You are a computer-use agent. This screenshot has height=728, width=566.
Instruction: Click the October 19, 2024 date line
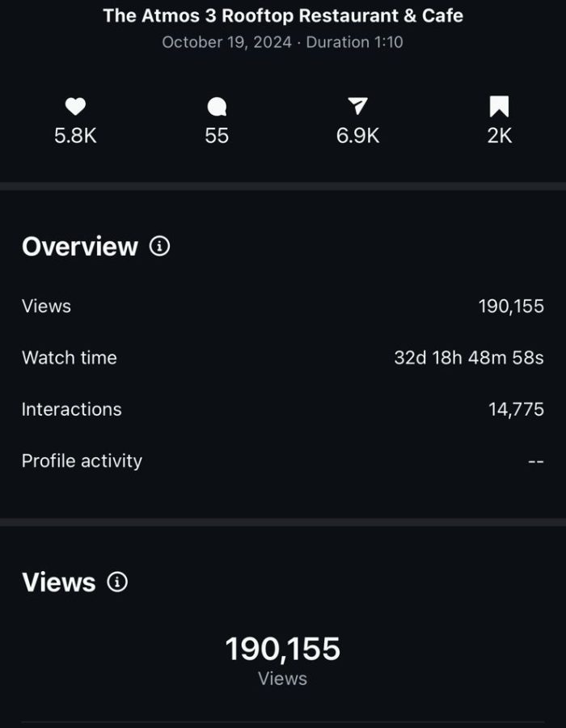pos(283,42)
